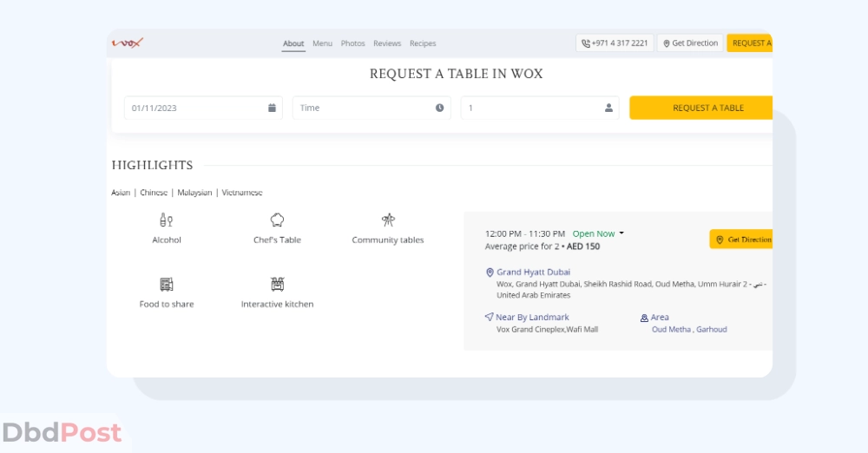Click the Interactive kitchen icon

tap(278, 284)
